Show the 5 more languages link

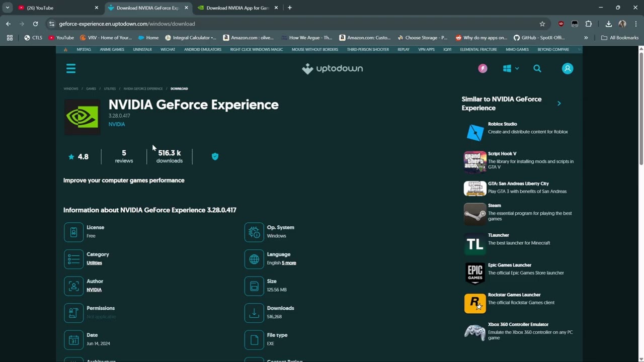coord(289,263)
